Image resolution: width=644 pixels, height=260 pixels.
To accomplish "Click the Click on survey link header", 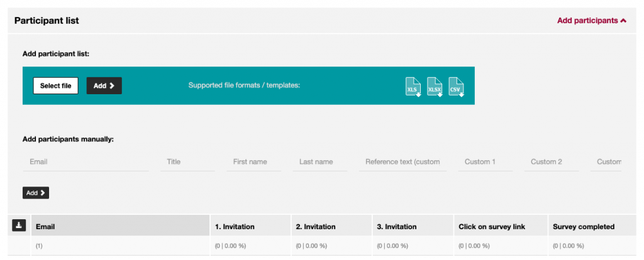I will coord(500,226).
